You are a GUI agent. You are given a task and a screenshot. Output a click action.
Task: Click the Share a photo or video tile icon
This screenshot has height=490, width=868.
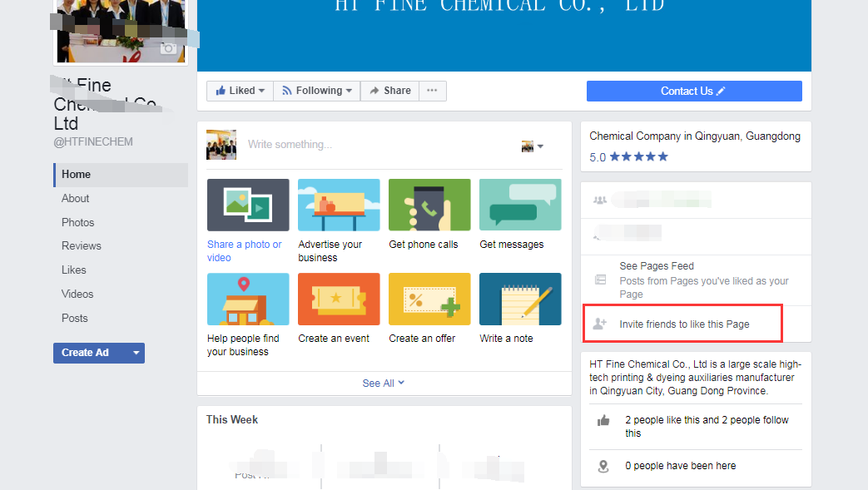pos(248,205)
